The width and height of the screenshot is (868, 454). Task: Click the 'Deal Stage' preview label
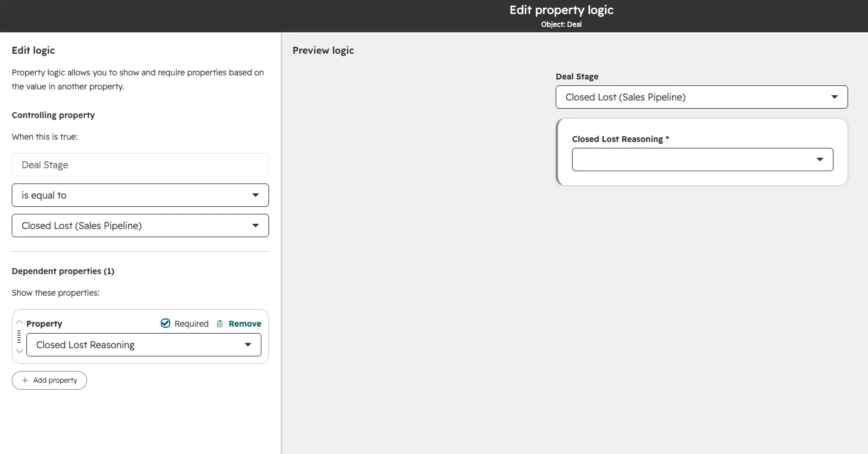point(577,77)
